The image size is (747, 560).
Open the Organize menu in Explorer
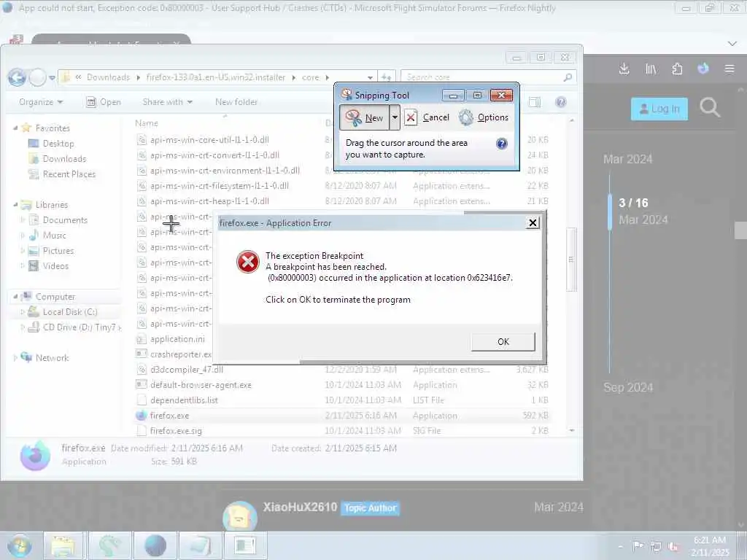click(x=41, y=102)
